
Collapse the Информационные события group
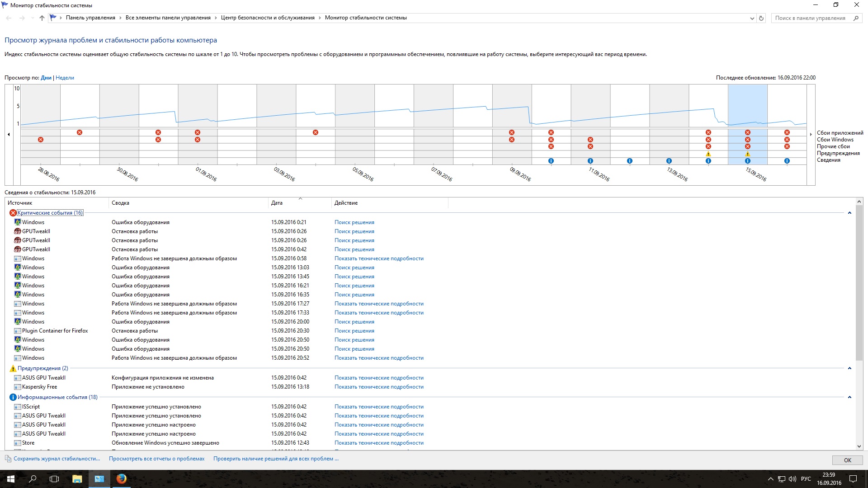849,397
